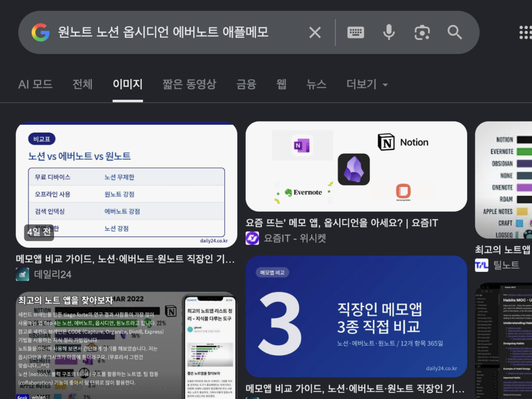Click the Google logo in search bar
532x399 pixels.
tap(41, 33)
